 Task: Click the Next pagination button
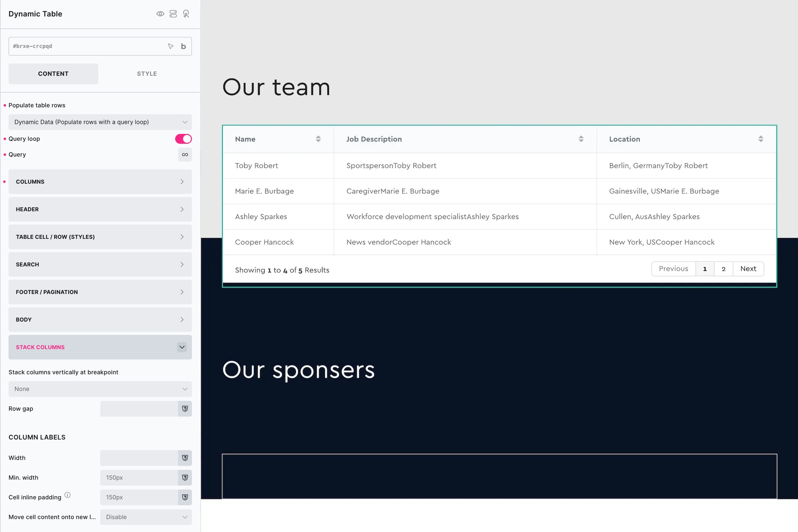click(748, 269)
